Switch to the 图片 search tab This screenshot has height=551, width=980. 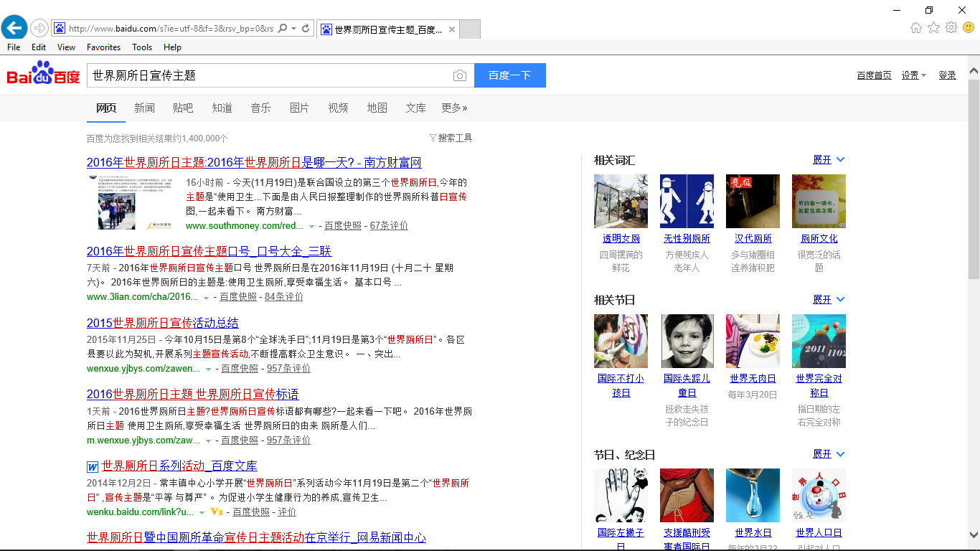299,108
